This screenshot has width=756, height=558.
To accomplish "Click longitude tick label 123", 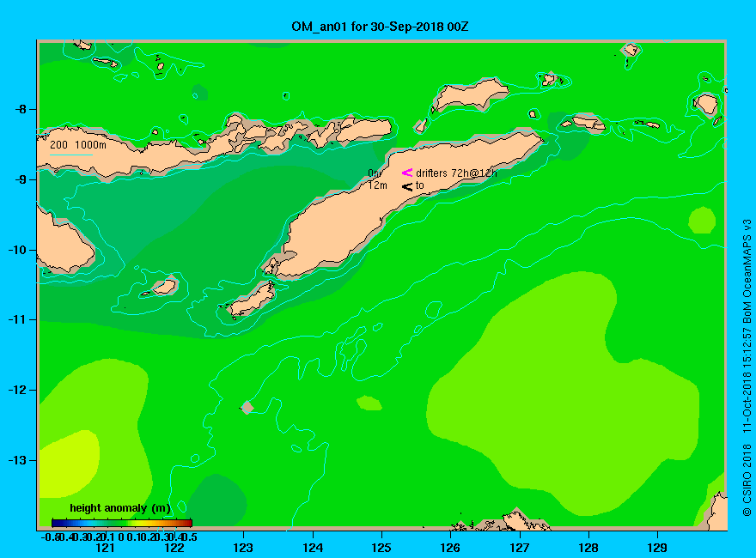I will point(243,548).
